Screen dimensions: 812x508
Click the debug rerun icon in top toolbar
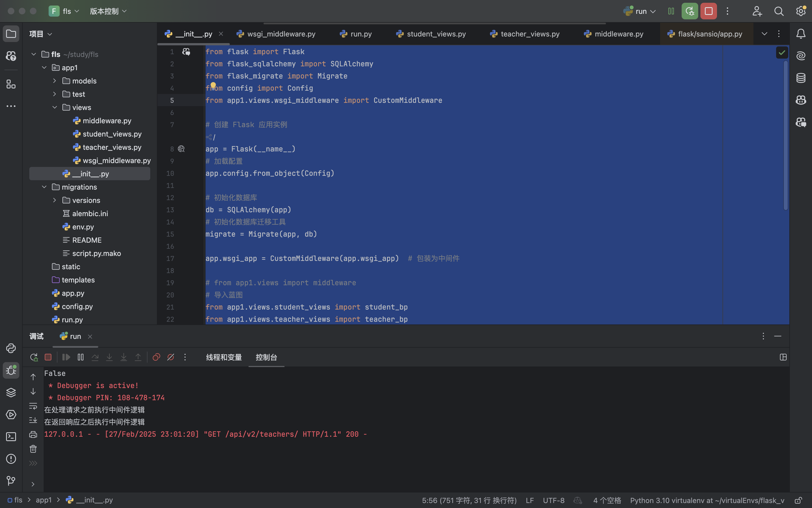point(689,11)
